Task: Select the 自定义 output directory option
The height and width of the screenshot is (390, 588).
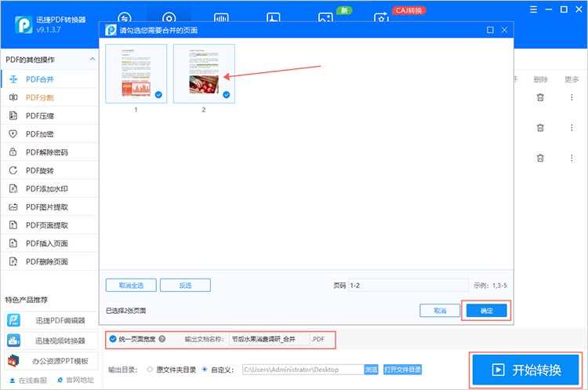Action: pyautogui.click(x=205, y=369)
